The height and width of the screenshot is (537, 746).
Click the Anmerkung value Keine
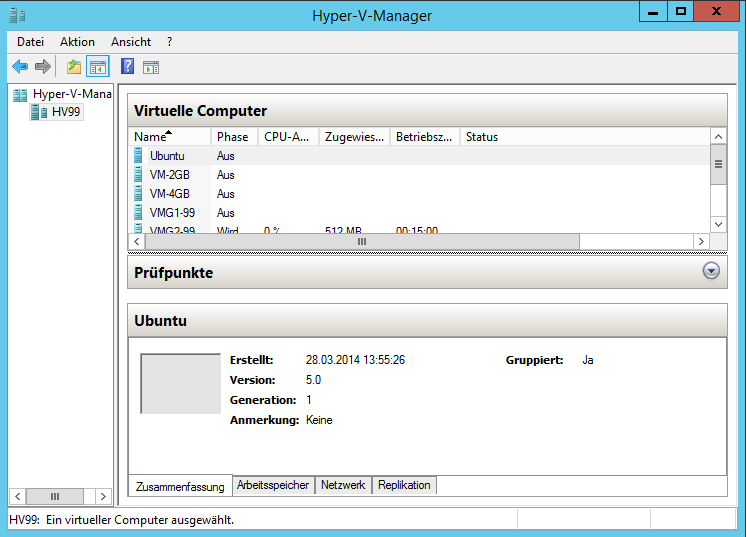click(x=319, y=420)
